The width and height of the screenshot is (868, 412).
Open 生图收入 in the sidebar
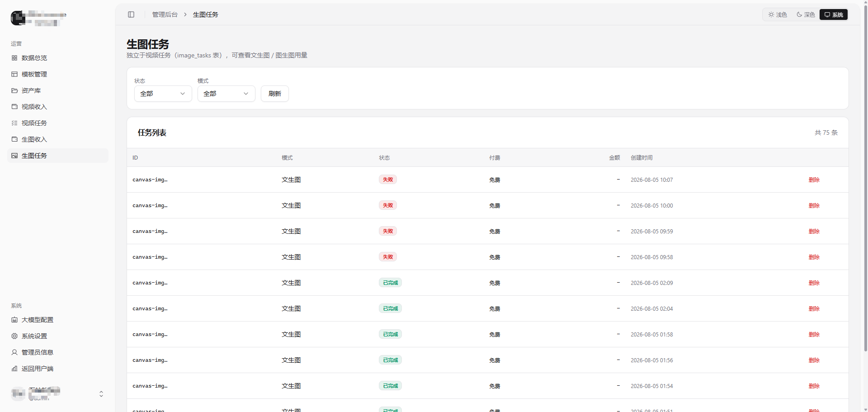(58, 139)
